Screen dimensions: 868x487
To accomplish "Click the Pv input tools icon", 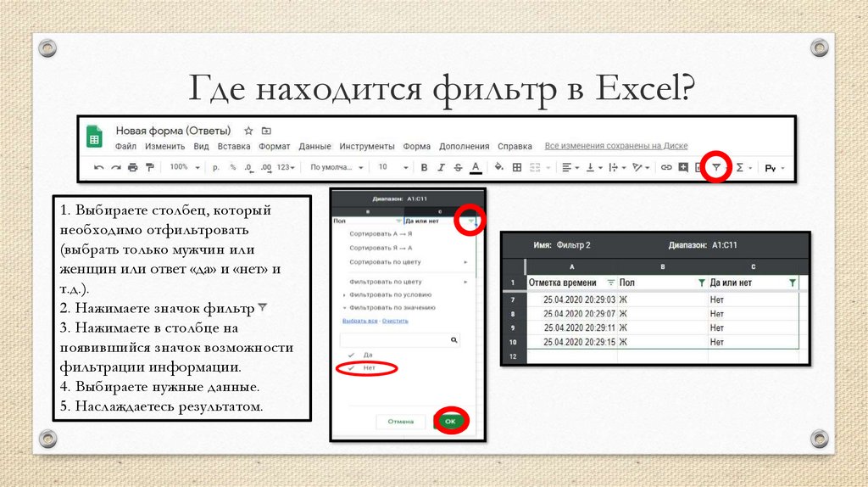I will 770,168.
